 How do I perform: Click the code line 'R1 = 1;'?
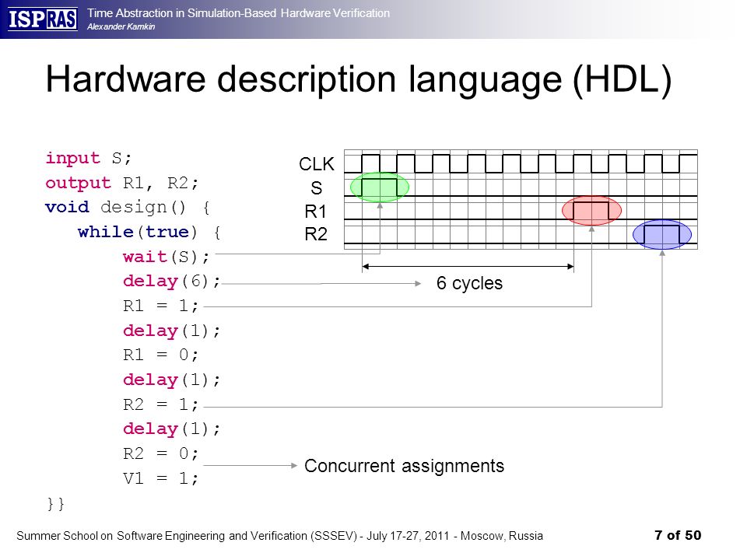(x=160, y=306)
